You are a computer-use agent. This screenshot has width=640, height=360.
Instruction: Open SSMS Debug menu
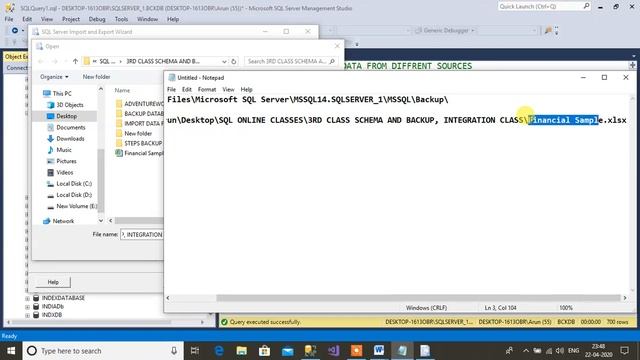(97, 19)
